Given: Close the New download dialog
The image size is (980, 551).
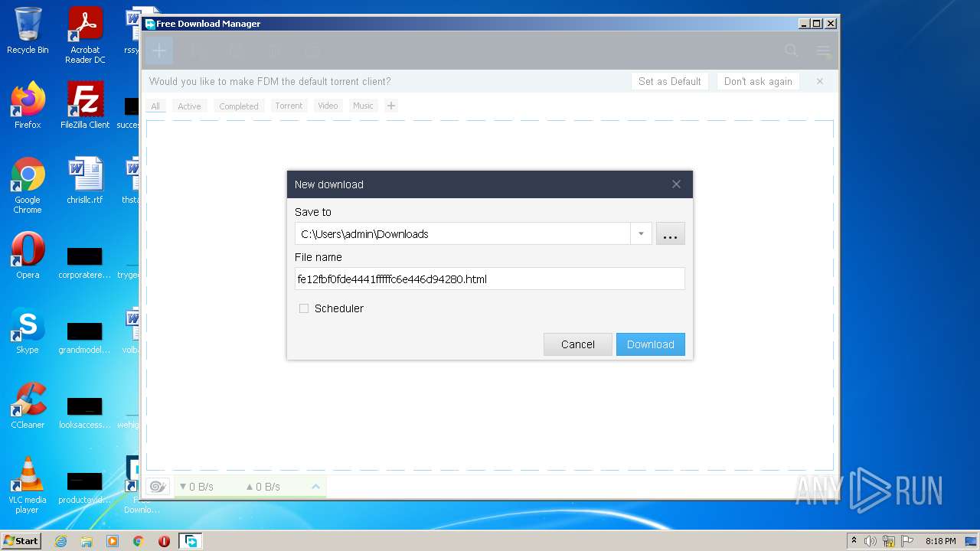Looking at the screenshot, I should point(676,184).
